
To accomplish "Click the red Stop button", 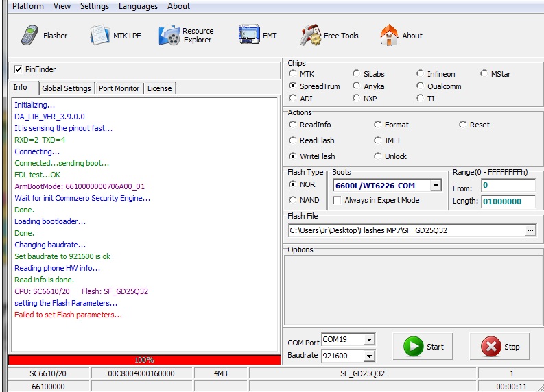I will click(x=499, y=346).
